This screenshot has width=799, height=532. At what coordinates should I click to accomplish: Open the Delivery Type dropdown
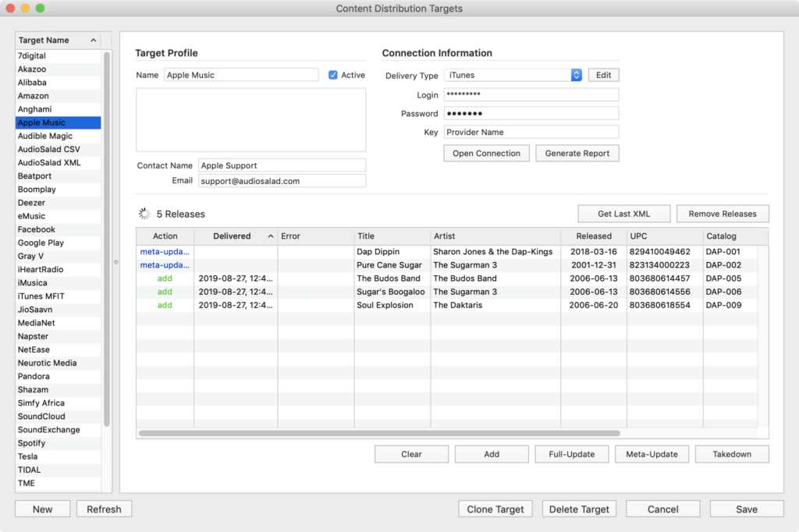coord(513,75)
